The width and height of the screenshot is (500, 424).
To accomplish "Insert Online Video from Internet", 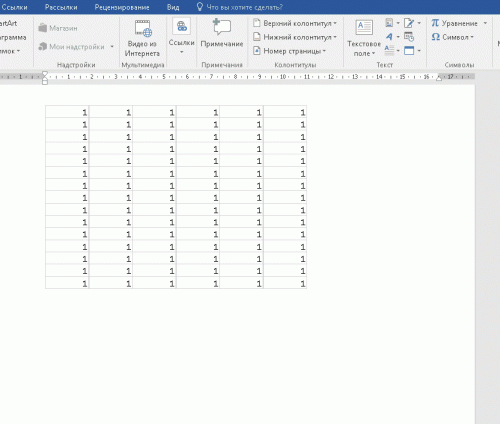I will 142,38.
